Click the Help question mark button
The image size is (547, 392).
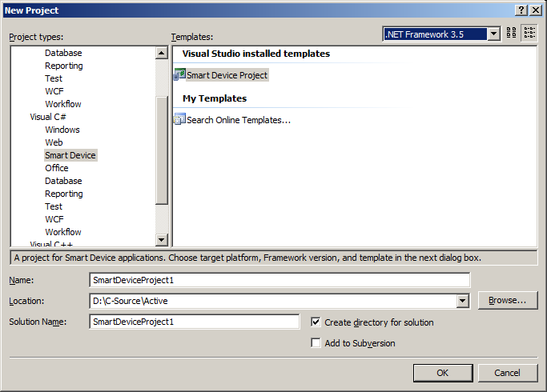[521, 10]
